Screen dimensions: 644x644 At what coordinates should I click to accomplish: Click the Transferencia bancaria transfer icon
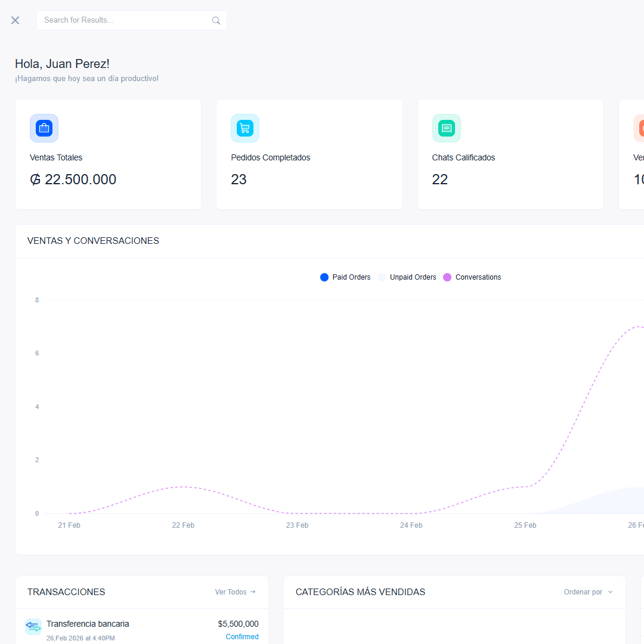pyautogui.click(x=33, y=627)
